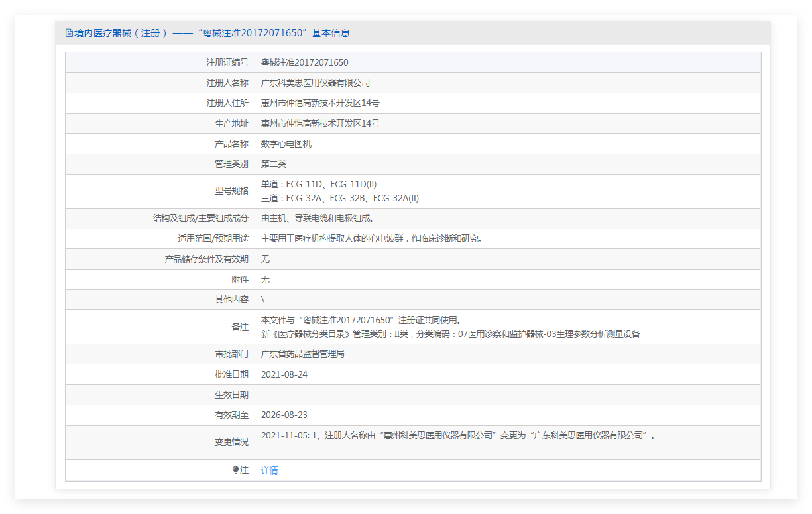Click the 变更情况 entry dated 2021-11-05

click(457, 435)
